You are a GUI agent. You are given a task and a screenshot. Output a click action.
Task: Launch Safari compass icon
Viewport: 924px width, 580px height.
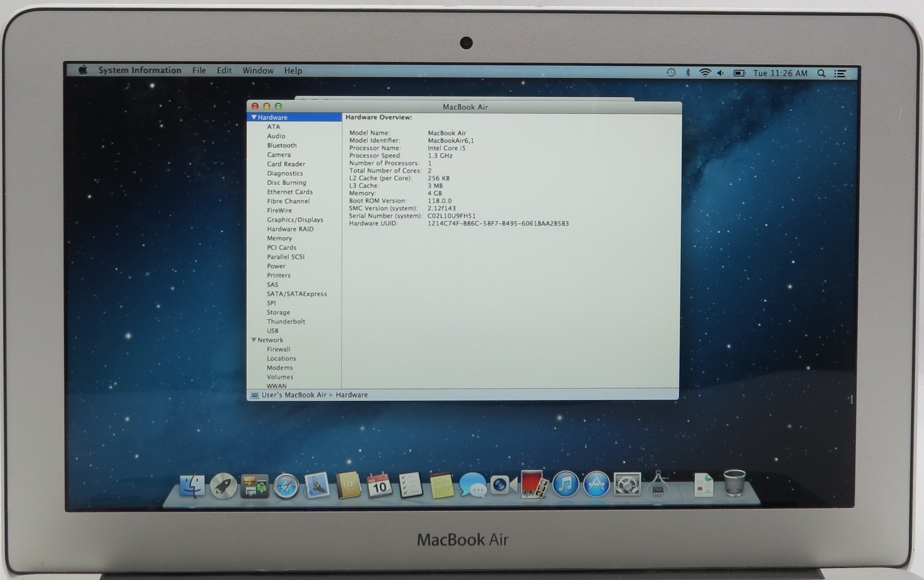286,486
